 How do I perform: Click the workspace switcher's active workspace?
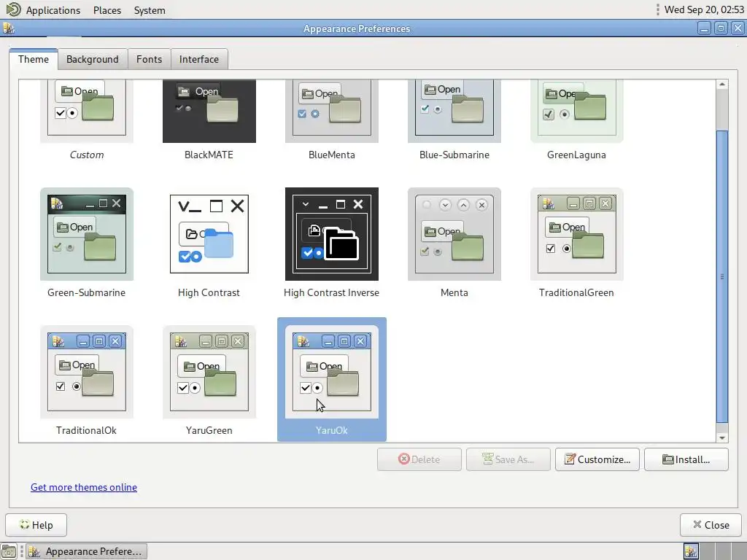tap(691, 551)
